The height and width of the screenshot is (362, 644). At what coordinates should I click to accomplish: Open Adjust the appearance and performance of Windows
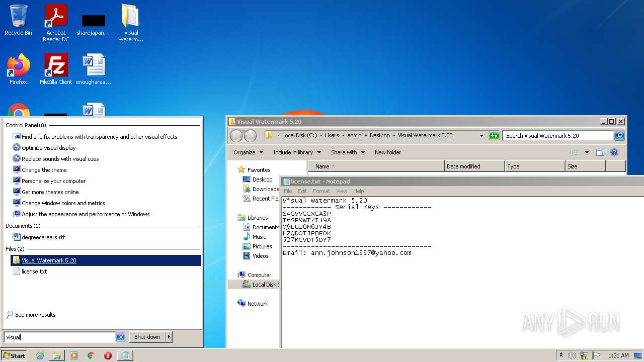click(86, 214)
